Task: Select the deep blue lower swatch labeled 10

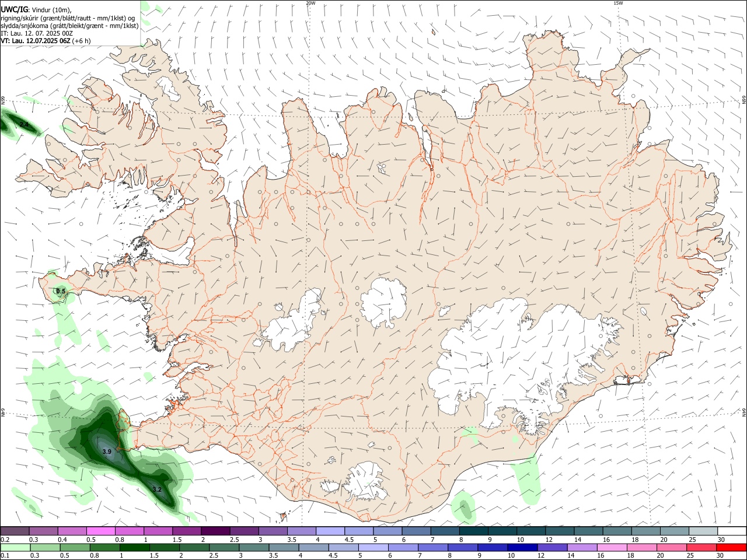Action: point(522,547)
